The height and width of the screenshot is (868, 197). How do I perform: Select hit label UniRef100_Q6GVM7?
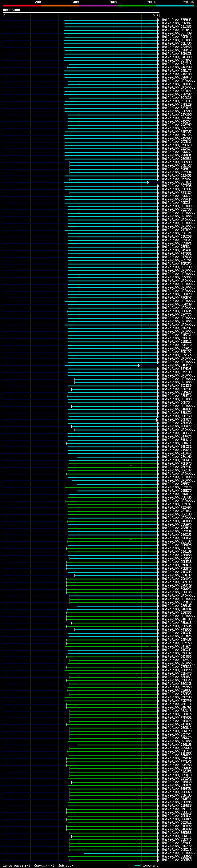tap(176, 467)
